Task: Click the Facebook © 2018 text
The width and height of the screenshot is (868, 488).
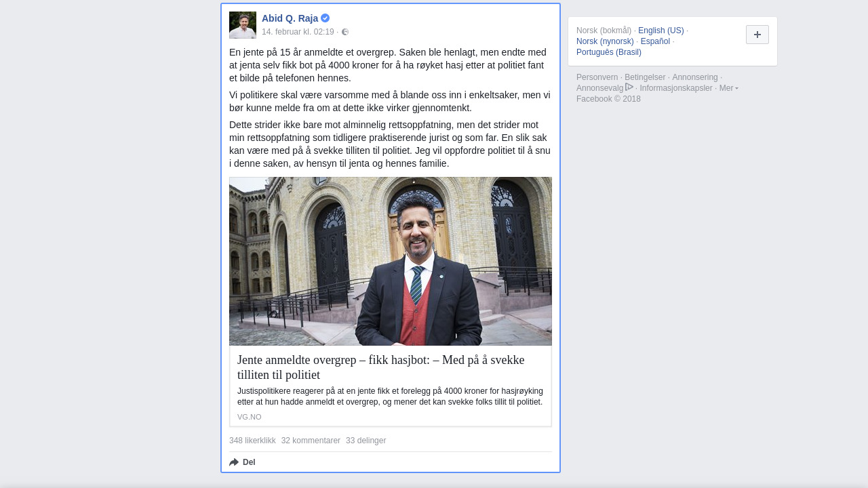Action: (x=608, y=99)
